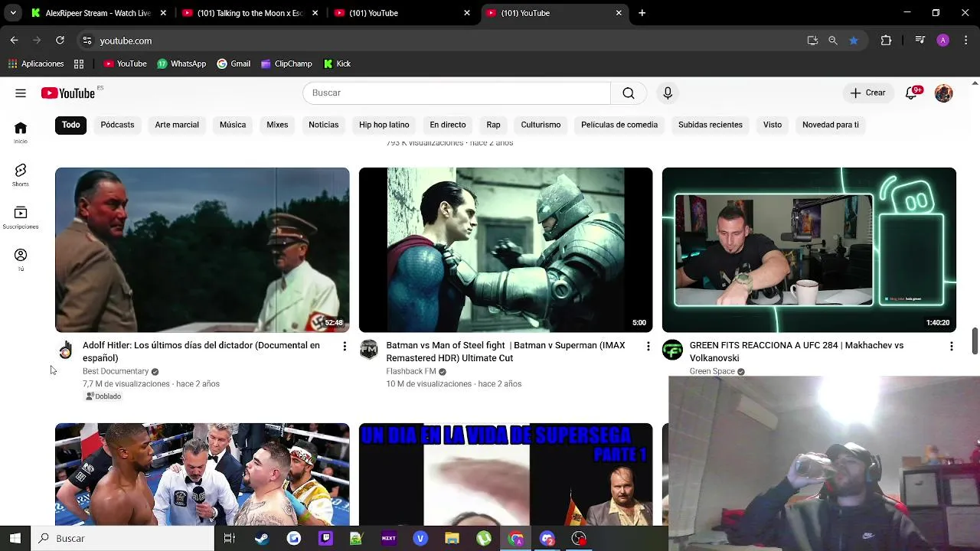
Task: Select the Todo filter chip
Action: pos(71,125)
